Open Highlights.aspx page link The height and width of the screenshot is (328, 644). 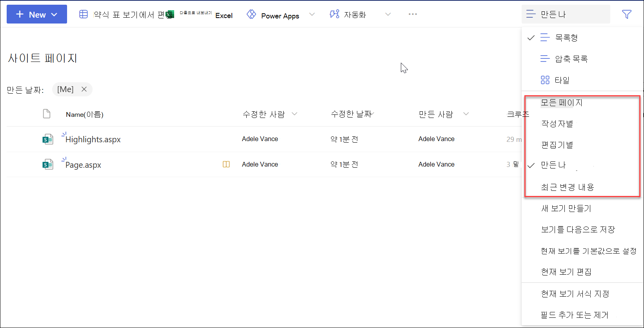93,140
